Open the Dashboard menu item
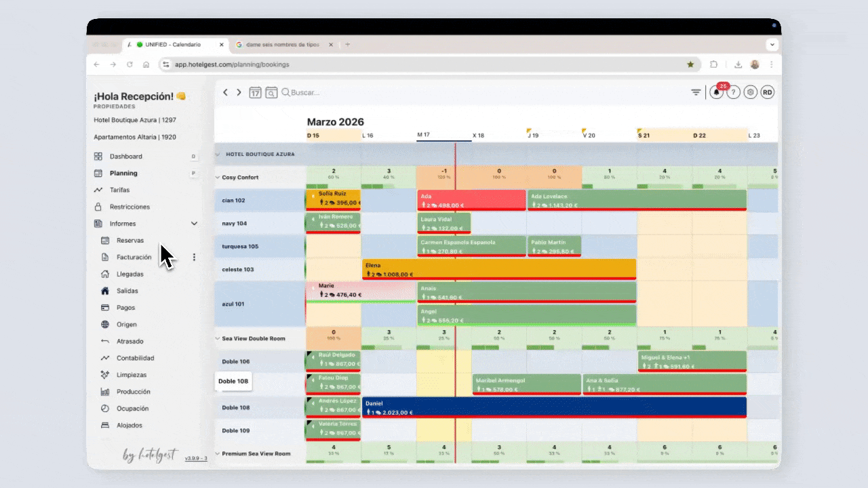Screen dimensions: 868x488 (x=125, y=157)
